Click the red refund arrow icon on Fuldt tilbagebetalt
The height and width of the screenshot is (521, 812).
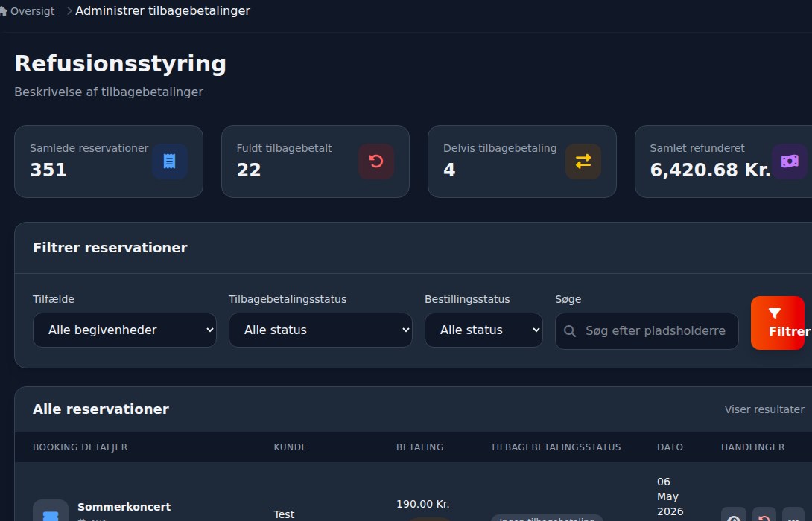click(376, 162)
